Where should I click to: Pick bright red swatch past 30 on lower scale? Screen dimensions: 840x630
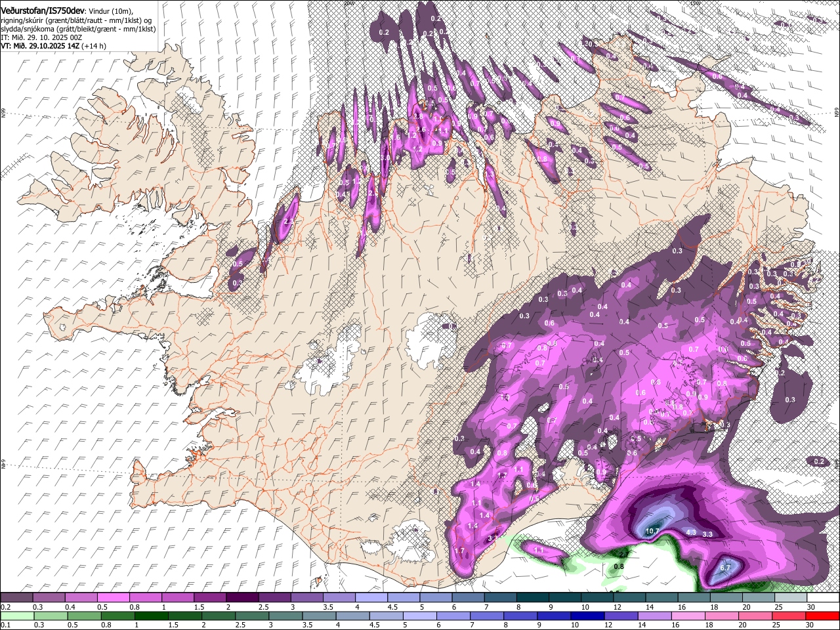point(822,616)
